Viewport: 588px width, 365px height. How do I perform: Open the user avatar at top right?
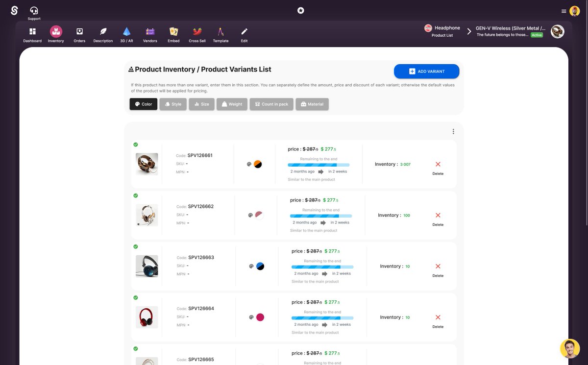point(574,11)
